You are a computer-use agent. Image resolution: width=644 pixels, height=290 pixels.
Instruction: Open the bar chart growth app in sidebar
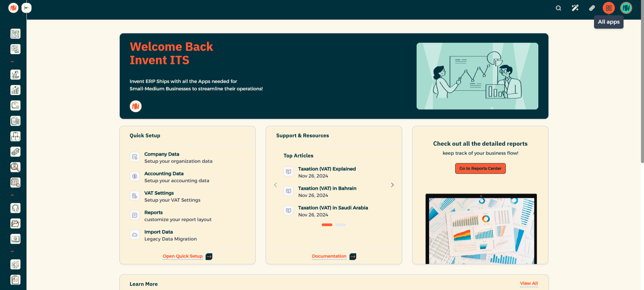pos(15,90)
